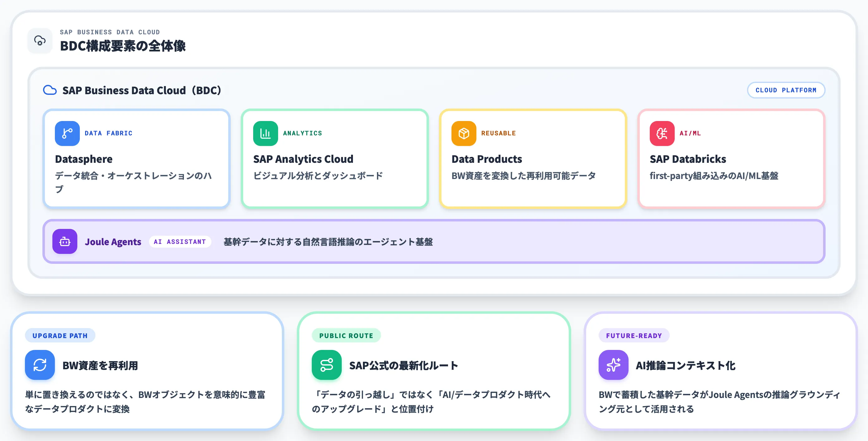868x441 pixels.
Task: Click the AI/ML category label
Action: tap(690, 133)
